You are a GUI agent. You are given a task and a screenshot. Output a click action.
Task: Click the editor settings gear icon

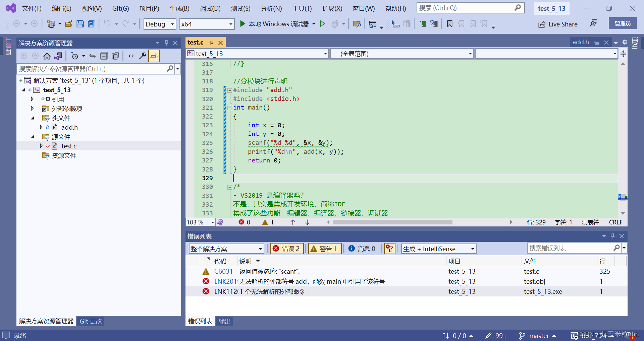click(625, 42)
